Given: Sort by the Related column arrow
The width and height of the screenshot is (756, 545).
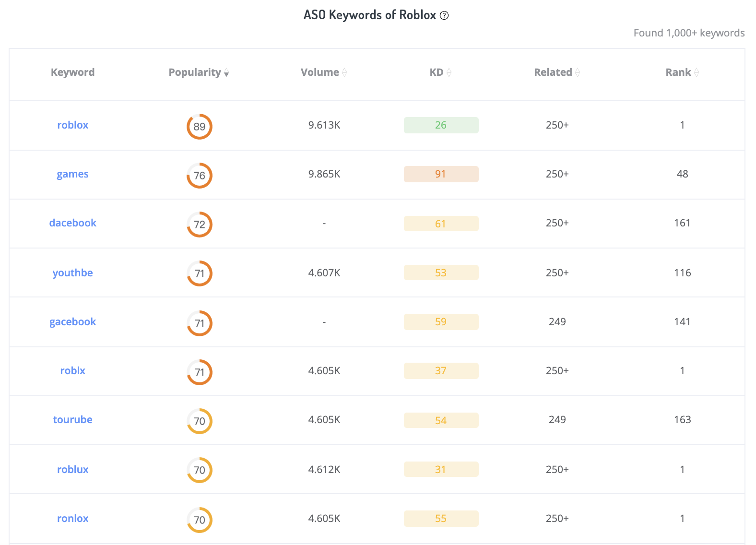Looking at the screenshot, I should (578, 72).
